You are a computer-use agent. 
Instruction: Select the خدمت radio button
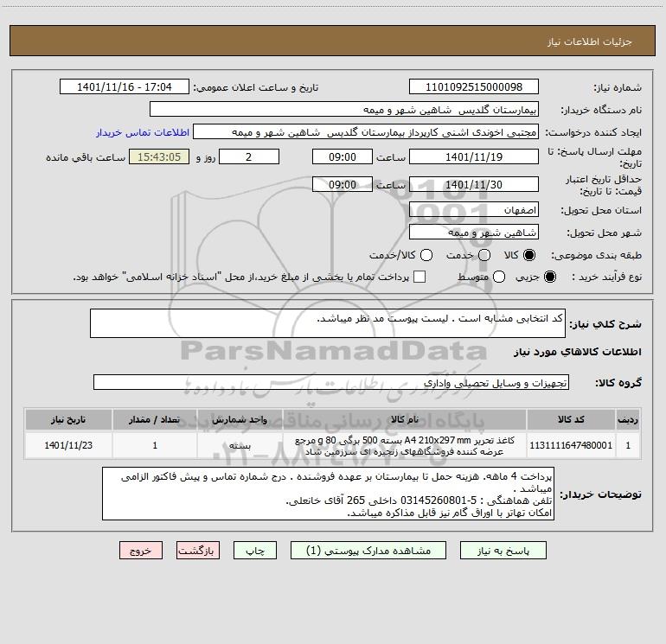(x=484, y=255)
